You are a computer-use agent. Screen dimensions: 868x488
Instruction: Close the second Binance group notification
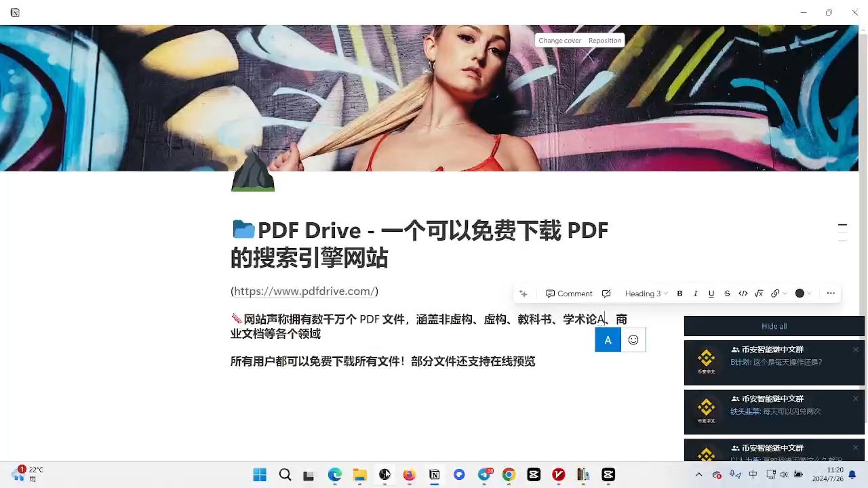856,399
